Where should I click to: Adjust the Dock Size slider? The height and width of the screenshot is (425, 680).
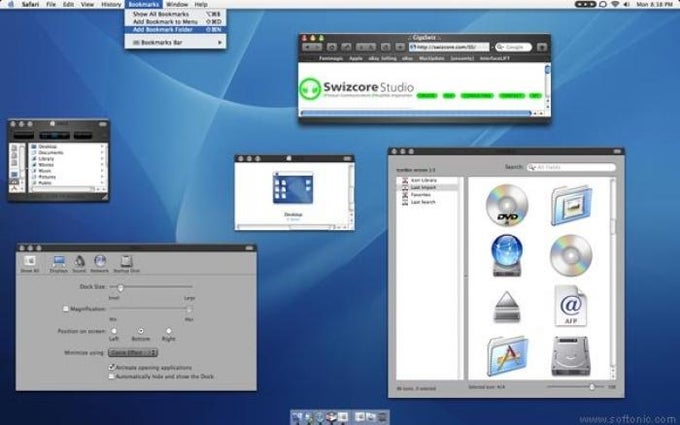click(x=121, y=287)
